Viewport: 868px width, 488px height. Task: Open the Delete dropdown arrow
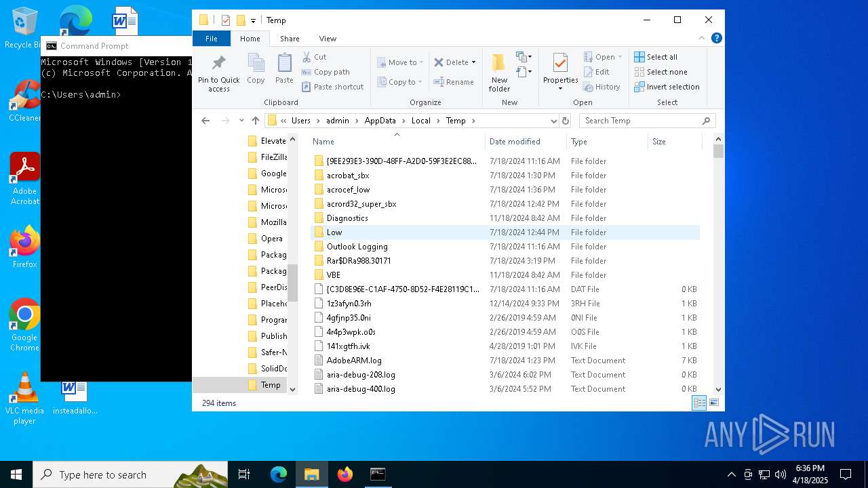[473, 62]
